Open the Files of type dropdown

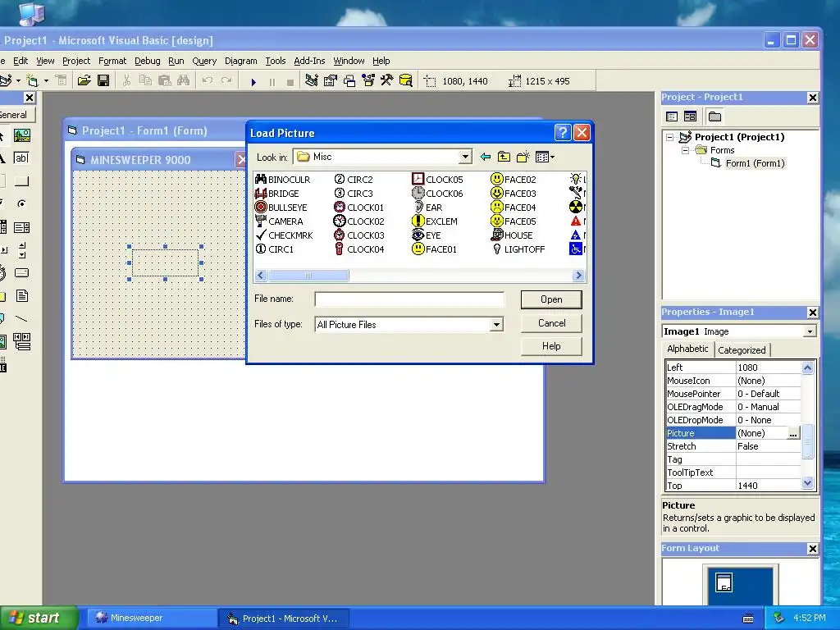pos(496,325)
